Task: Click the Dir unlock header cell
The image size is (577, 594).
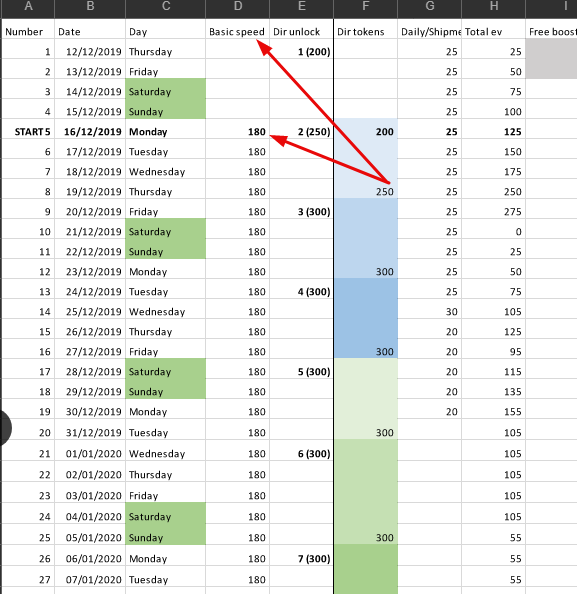Action: click(302, 31)
